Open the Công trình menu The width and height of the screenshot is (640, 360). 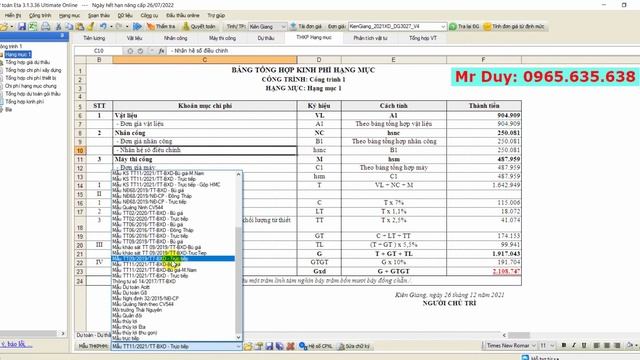40,16
